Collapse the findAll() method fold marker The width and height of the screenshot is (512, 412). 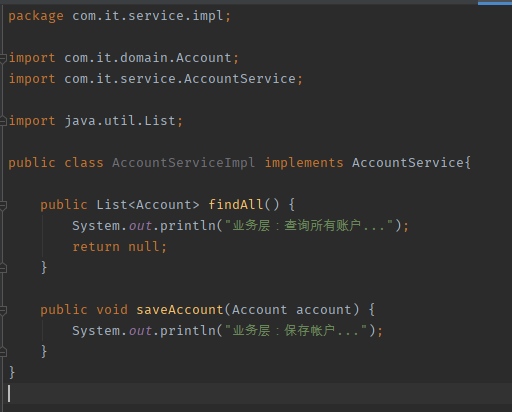(3, 205)
